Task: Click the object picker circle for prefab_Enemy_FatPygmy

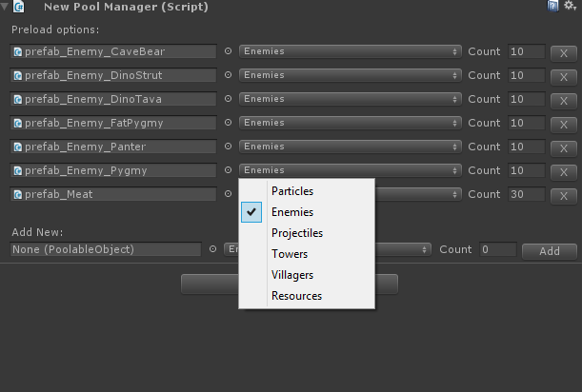Action: (x=228, y=123)
